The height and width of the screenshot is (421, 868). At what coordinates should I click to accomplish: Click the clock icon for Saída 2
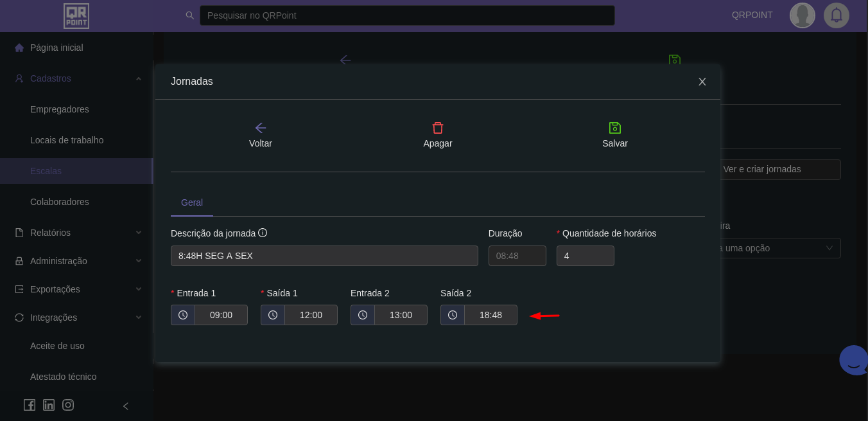[453, 315]
